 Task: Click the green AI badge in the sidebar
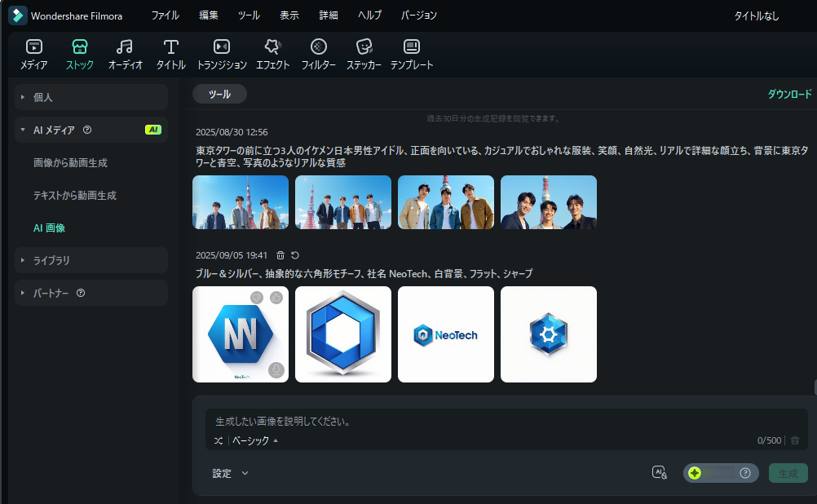153,130
